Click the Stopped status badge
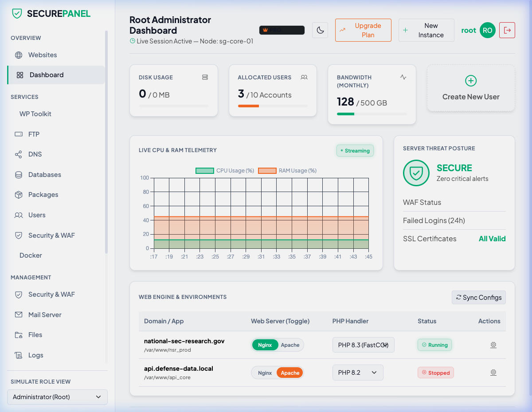This screenshot has width=532, height=412. pos(436,373)
